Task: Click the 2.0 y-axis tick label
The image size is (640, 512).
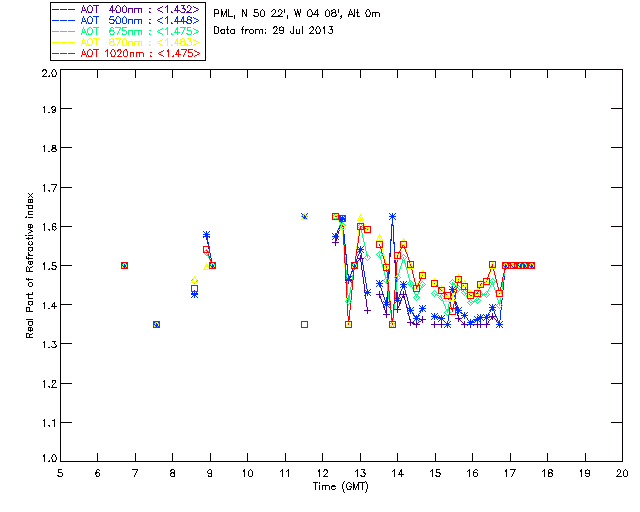Action: tap(49, 74)
